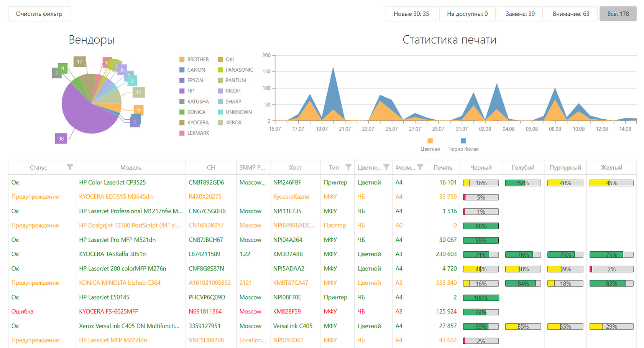Toggle KYOCERA legend entry
Screen dimensions: 644x348
tap(194, 122)
